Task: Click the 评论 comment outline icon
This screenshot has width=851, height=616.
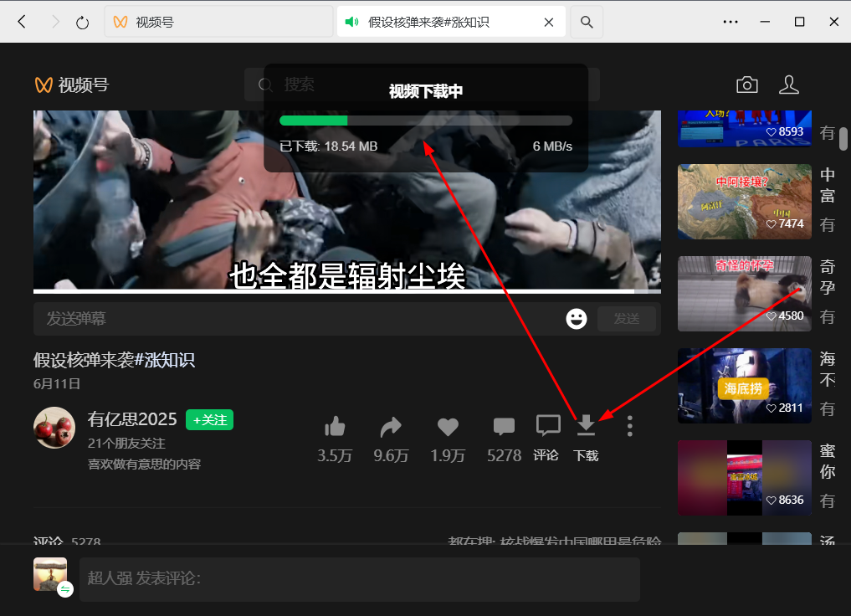Action: (x=547, y=427)
